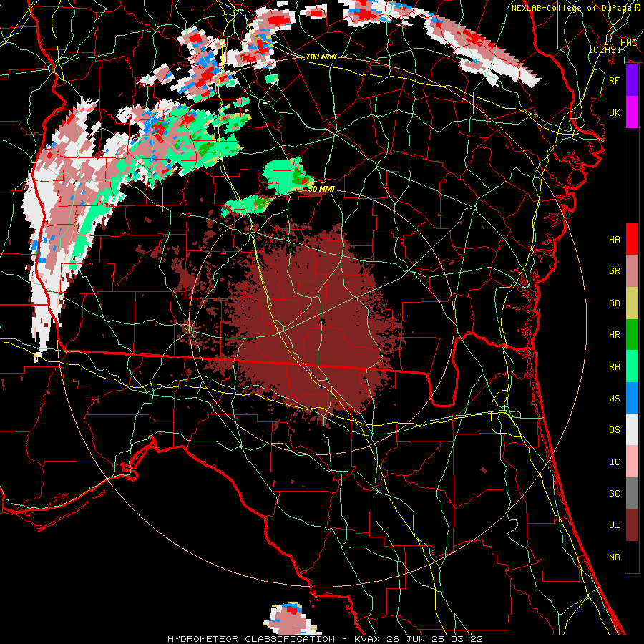Click the HYDROMETEOR CLASSIFICATION footer title
The height and width of the screenshot is (644, 644).
tap(251, 639)
